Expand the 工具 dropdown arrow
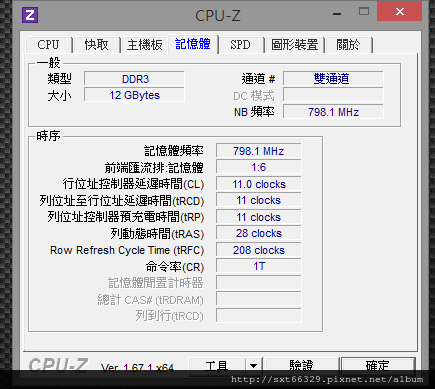The height and width of the screenshot is (389, 435). click(x=254, y=366)
